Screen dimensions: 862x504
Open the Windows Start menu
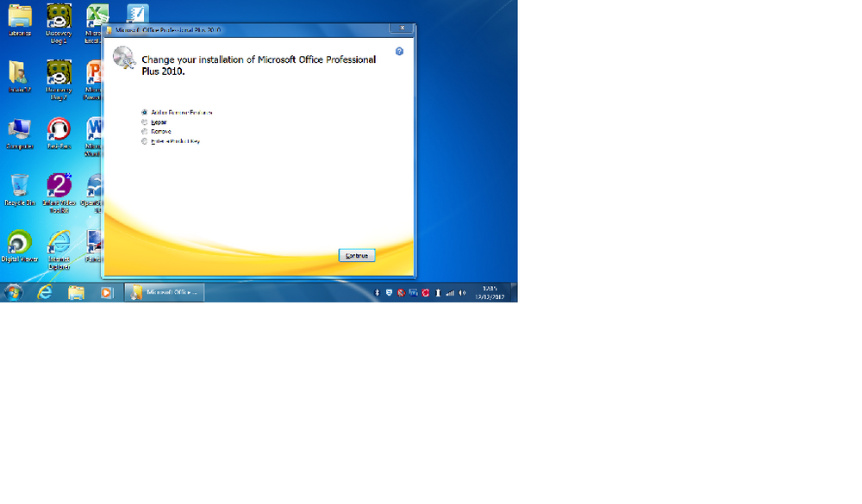click(14, 292)
